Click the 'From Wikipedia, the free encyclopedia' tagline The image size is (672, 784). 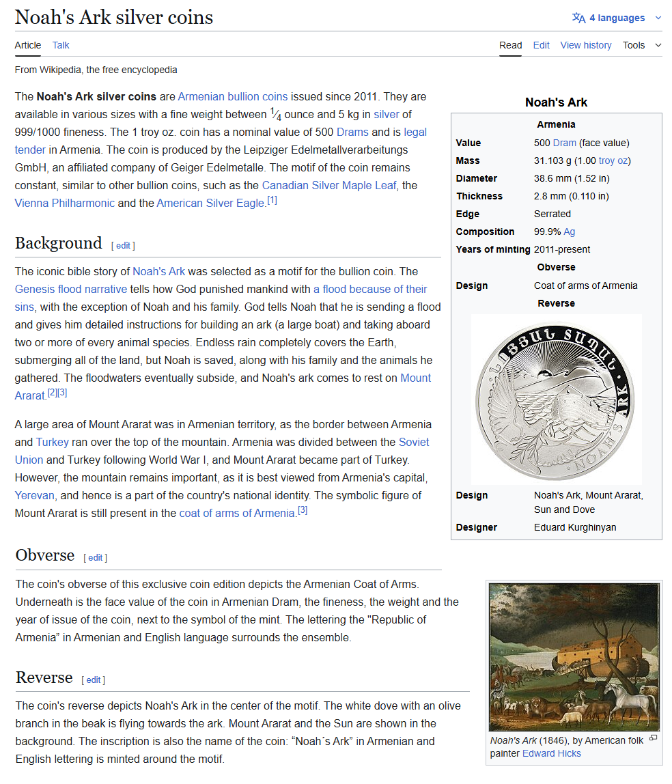pyautogui.click(x=96, y=70)
